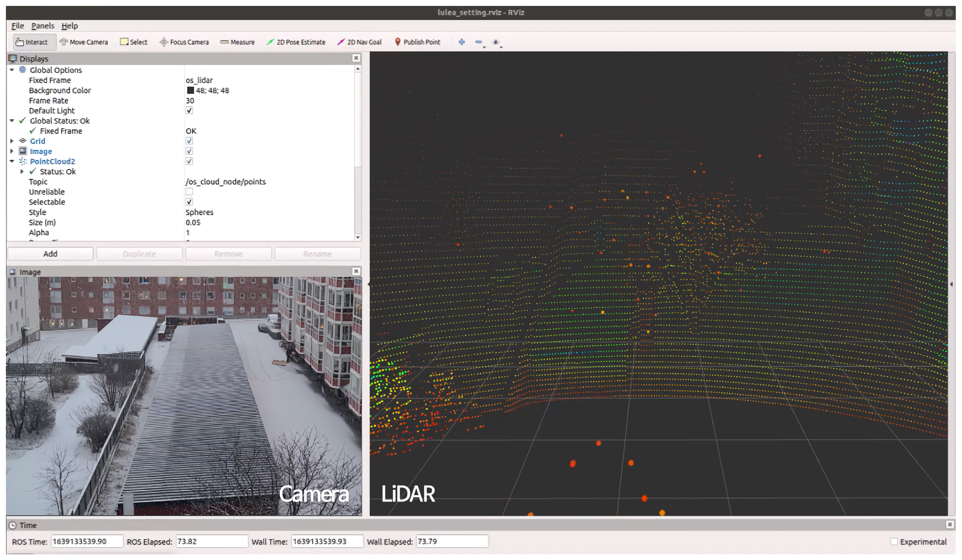This screenshot has height=560, width=962.
Task: Close the Image panel
Action: tap(356, 271)
